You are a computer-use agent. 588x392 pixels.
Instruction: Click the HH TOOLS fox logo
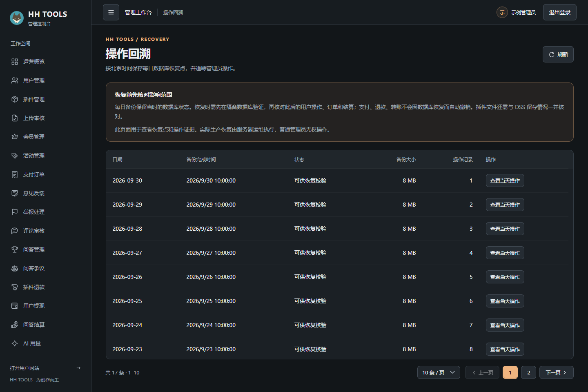[17, 18]
